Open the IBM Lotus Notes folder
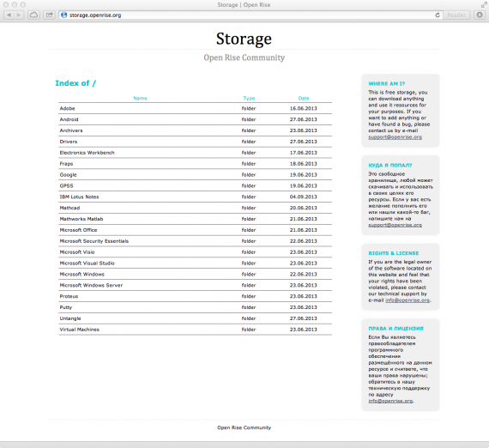The width and height of the screenshot is (489, 448). click(79, 197)
